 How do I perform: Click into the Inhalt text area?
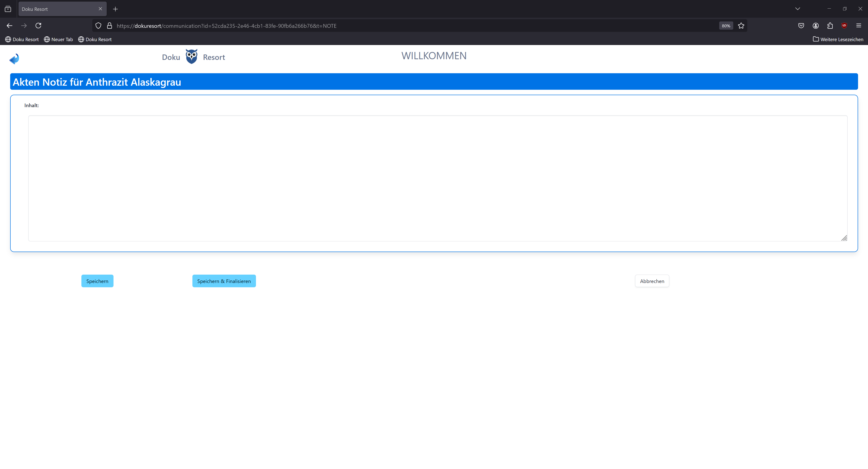pyautogui.click(x=437, y=178)
